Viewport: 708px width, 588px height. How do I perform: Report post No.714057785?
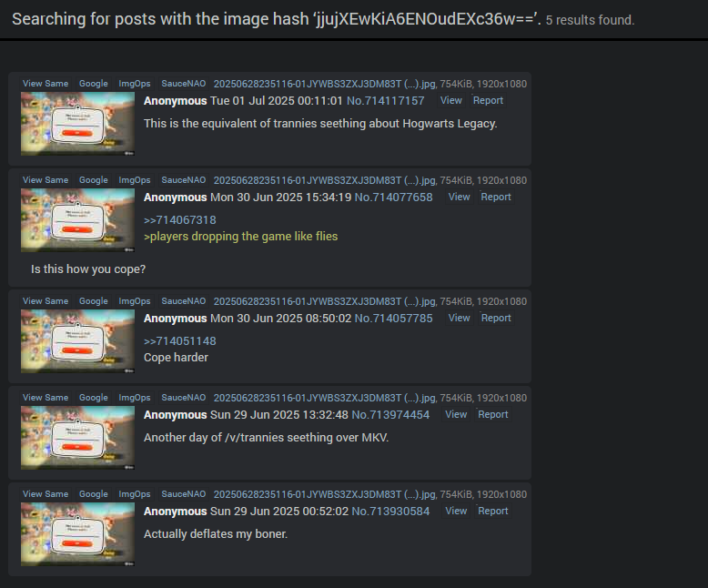click(496, 318)
